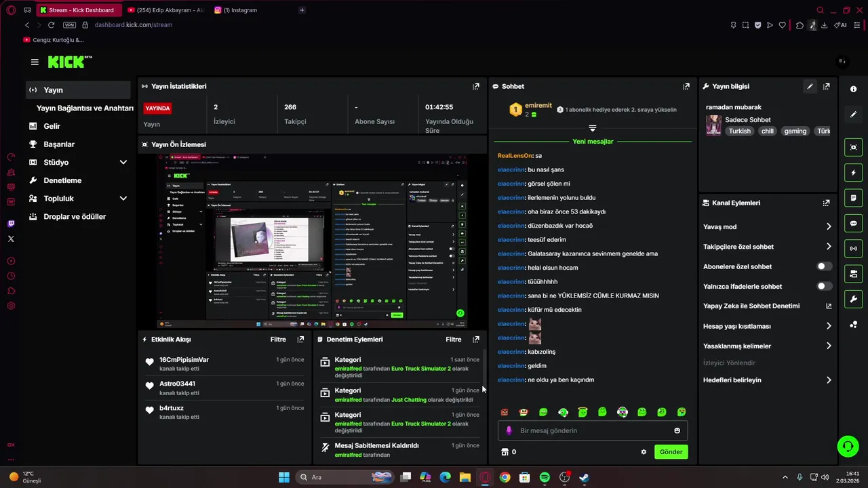868x488 pixels.
Task: Click the purple microphone icon in chat input
Action: tap(509, 430)
